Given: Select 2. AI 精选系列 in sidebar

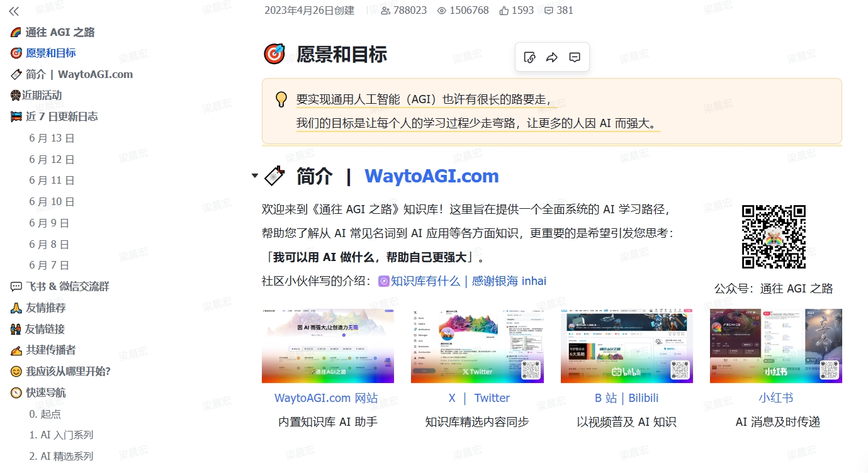Looking at the screenshot, I should coord(61,456).
